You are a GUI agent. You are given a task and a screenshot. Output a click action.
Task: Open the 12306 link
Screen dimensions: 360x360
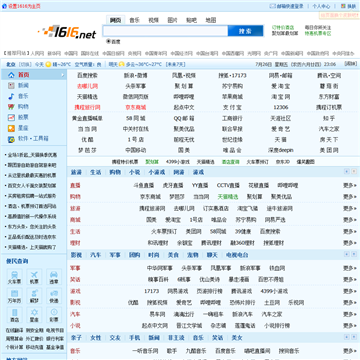[281, 107]
